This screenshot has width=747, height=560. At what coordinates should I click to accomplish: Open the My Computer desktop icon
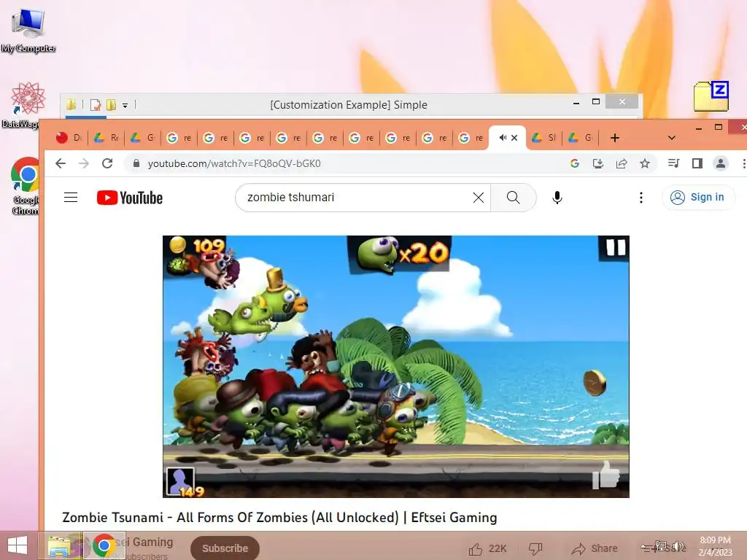coord(28,30)
